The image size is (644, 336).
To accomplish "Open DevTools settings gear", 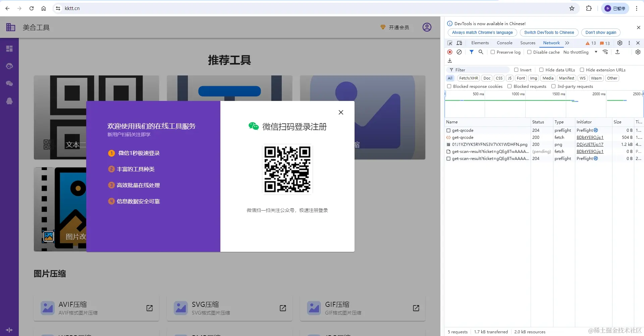I will pyautogui.click(x=620, y=43).
